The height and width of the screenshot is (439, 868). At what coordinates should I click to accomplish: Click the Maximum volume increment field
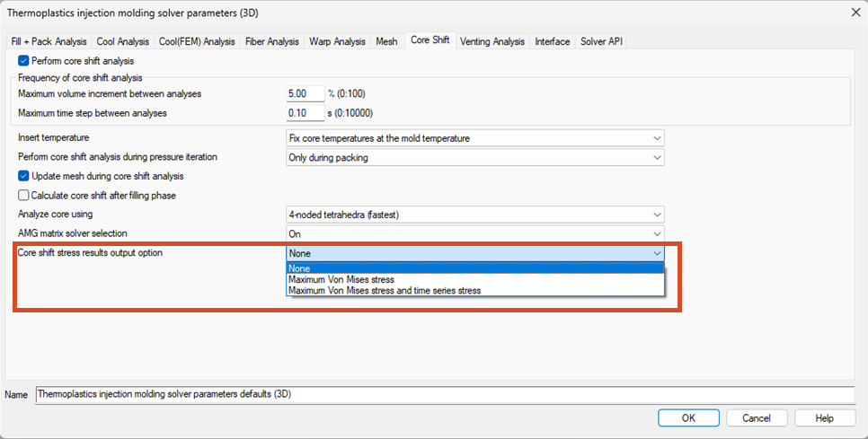tap(305, 94)
